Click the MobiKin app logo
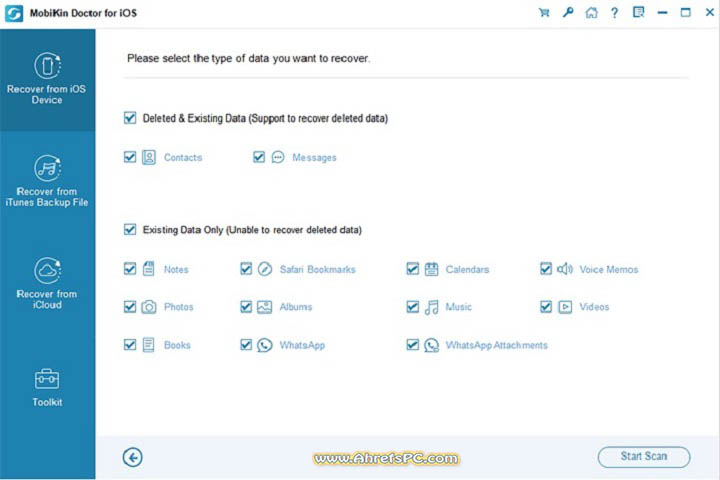This screenshot has width=720, height=480. (14, 13)
